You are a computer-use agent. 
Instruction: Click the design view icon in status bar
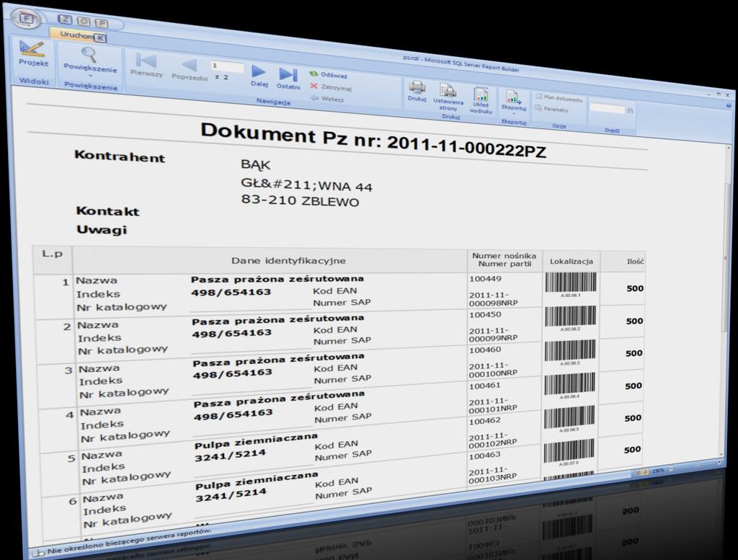coord(636,473)
